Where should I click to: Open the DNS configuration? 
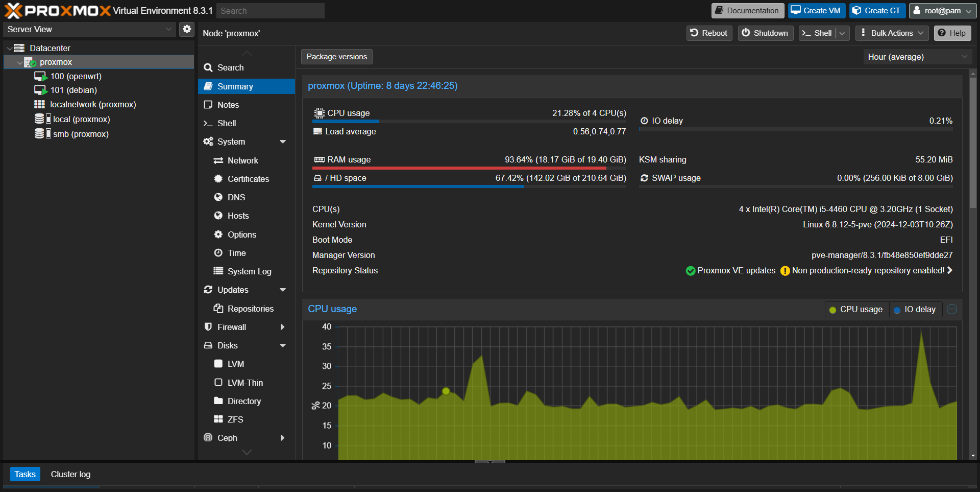(236, 197)
